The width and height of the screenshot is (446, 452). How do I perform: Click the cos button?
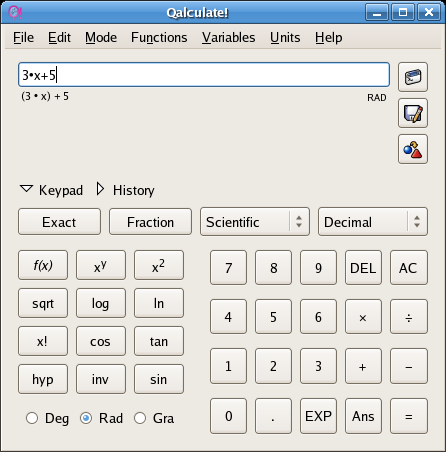(101, 341)
